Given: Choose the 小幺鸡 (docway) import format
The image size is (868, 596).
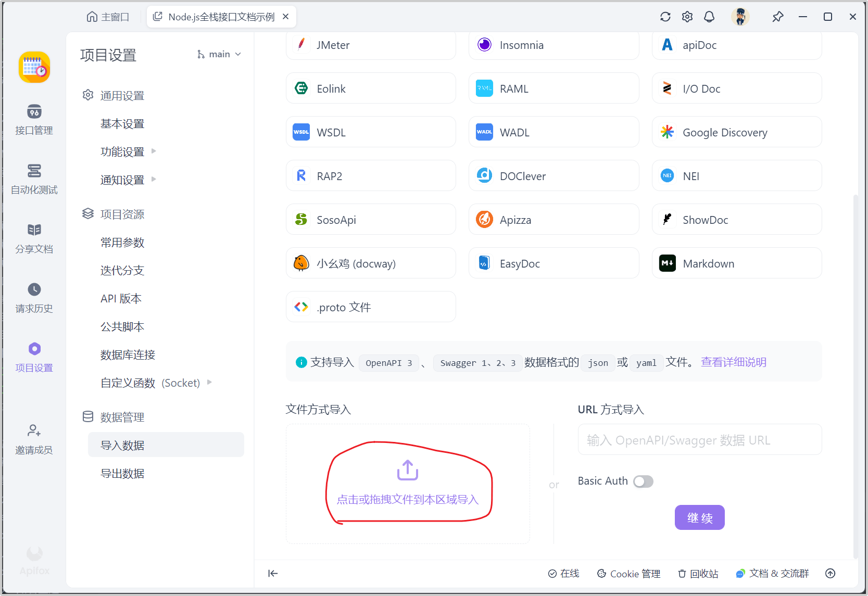Looking at the screenshot, I should (371, 263).
